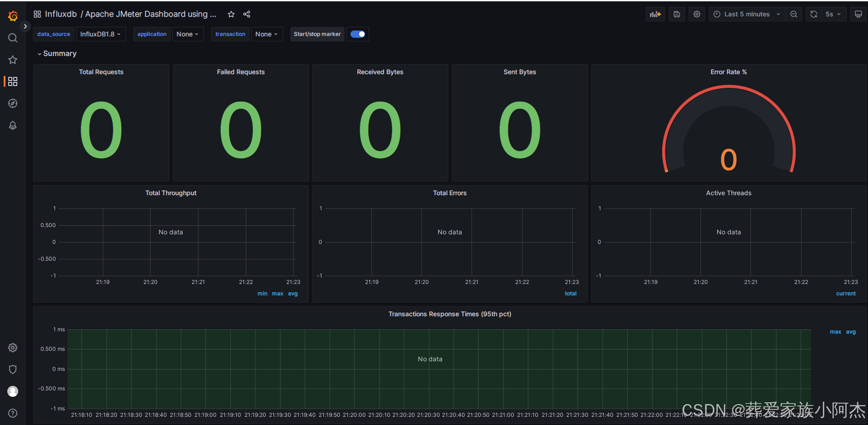
Task: Click the transaction variable label
Action: [230, 34]
